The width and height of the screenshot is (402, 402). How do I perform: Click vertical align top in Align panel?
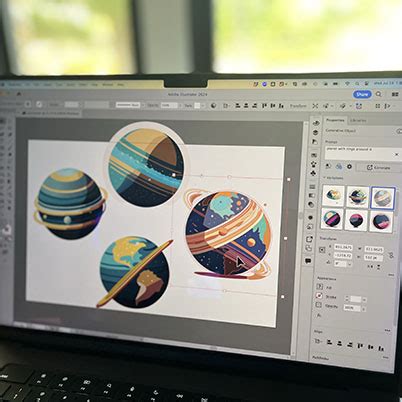[360, 346]
